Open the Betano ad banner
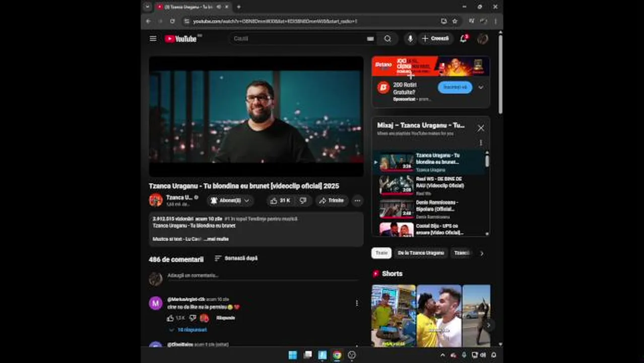644x363 pixels. point(431,67)
